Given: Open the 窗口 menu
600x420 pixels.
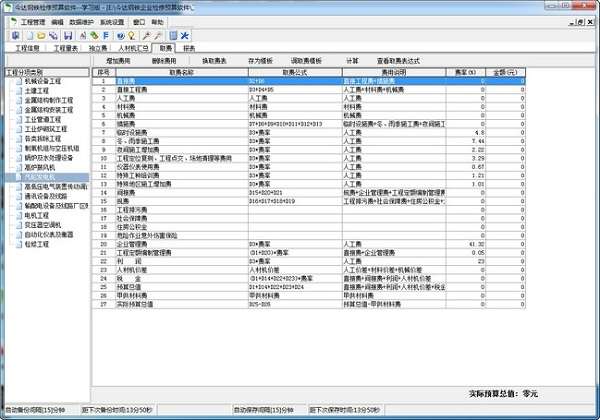Looking at the screenshot, I should 139,22.
